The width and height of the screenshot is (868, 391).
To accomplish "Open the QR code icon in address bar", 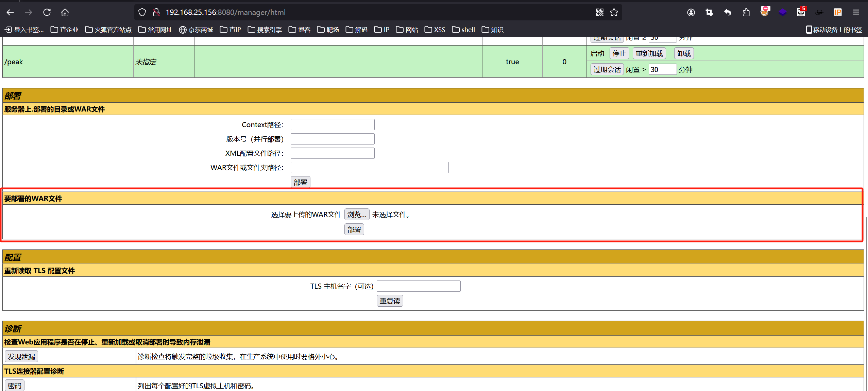I will (599, 13).
